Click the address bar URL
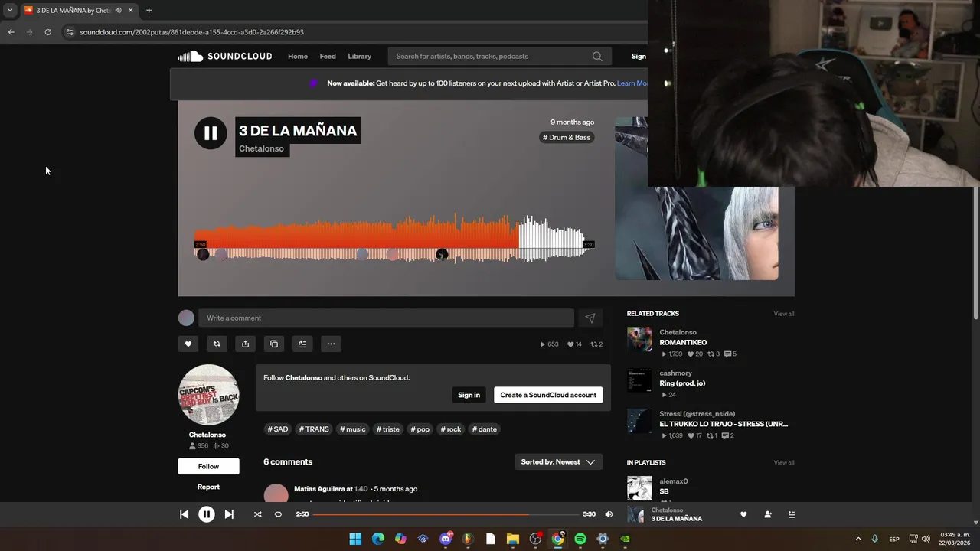Image resolution: width=980 pixels, height=551 pixels. pos(191,32)
